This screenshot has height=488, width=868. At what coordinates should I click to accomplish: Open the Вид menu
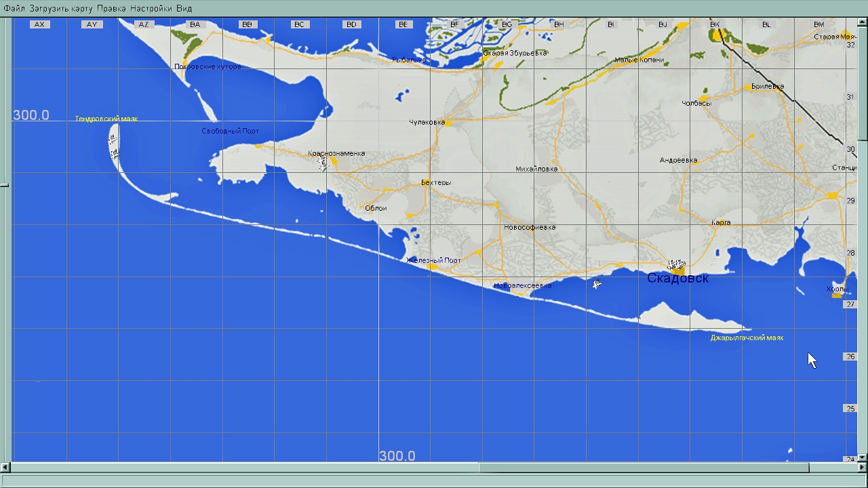pyautogui.click(x=184, y=9)
